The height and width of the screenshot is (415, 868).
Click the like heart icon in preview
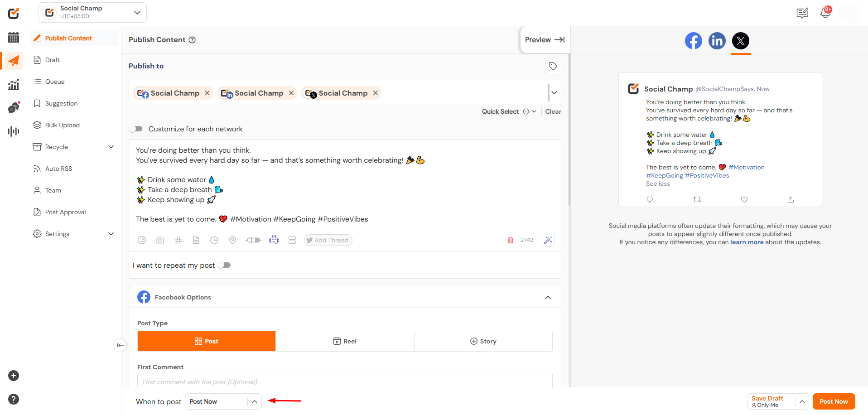[744, 199]
